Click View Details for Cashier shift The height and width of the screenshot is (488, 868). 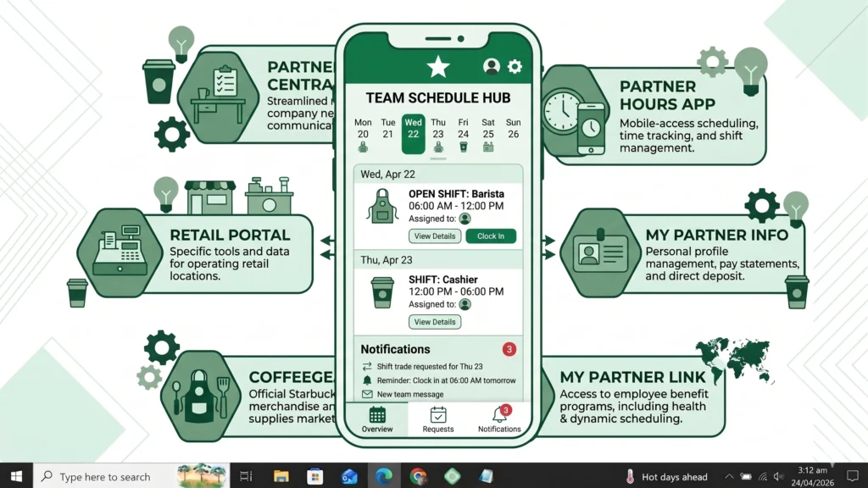point(435,322)
